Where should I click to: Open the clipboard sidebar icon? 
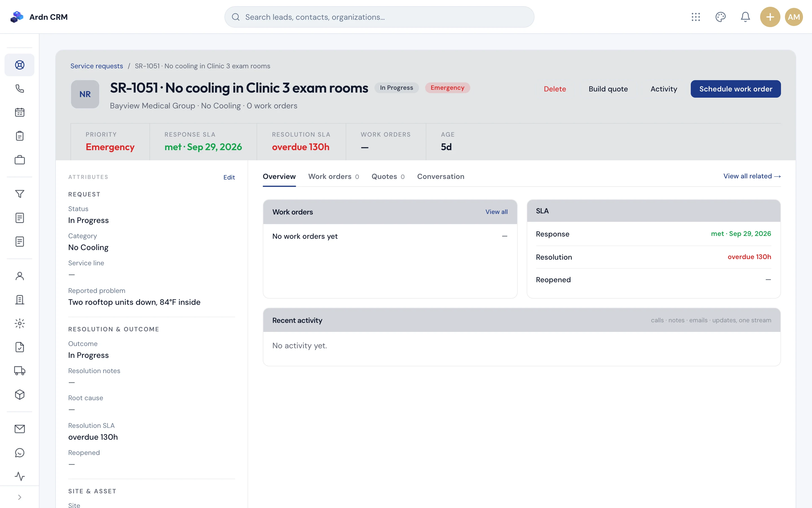tap(19, 136)
